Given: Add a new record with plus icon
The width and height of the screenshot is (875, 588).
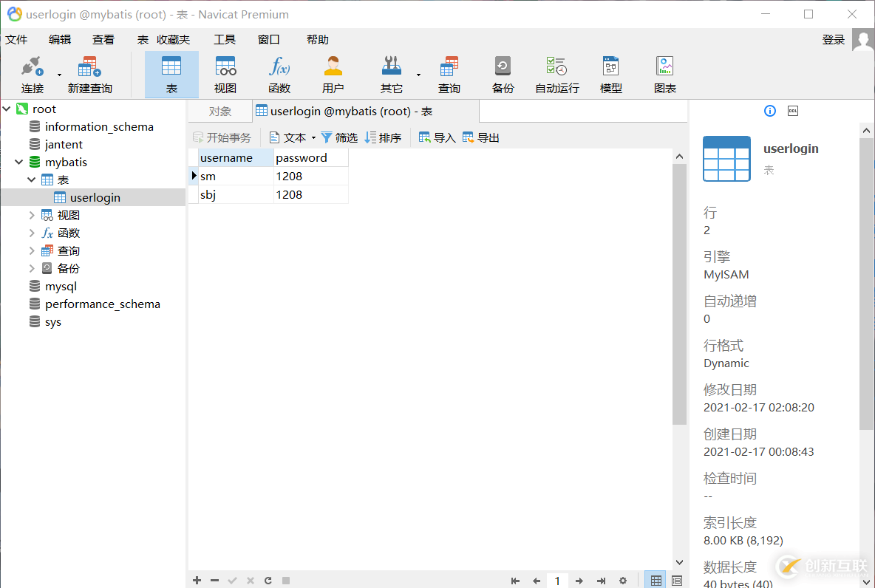Looking at the screenshot, I should (x=197, y=581).
